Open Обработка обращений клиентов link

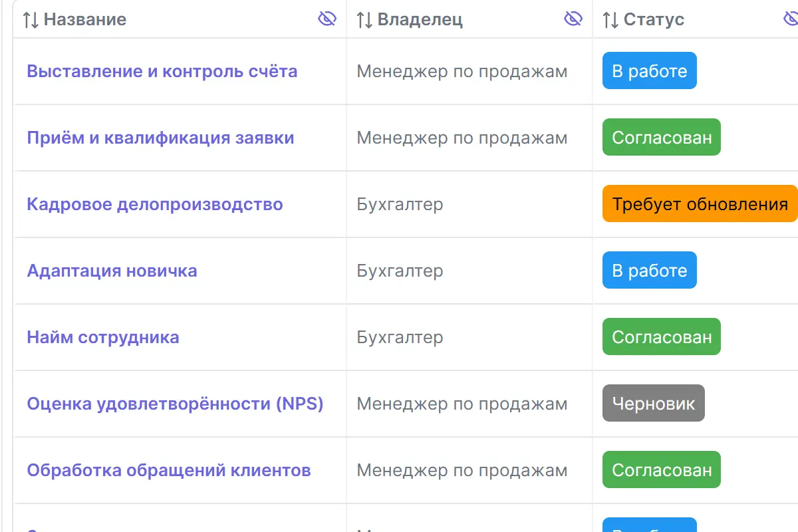[x=169, y=470]
